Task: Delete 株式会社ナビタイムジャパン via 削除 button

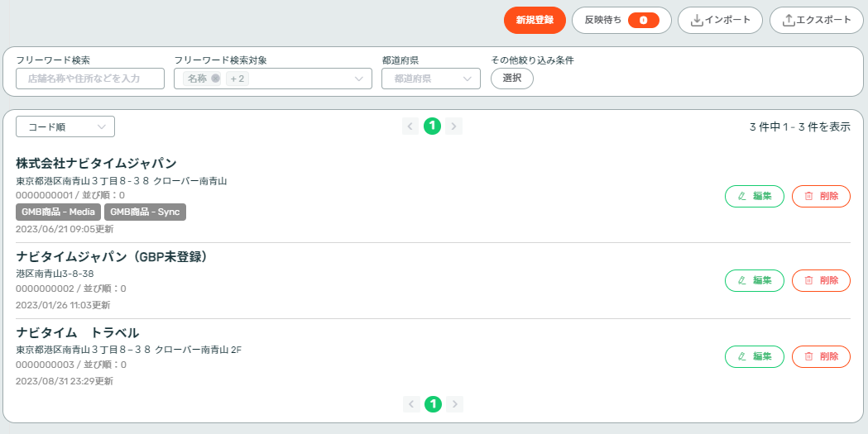Action: [821, 196]
